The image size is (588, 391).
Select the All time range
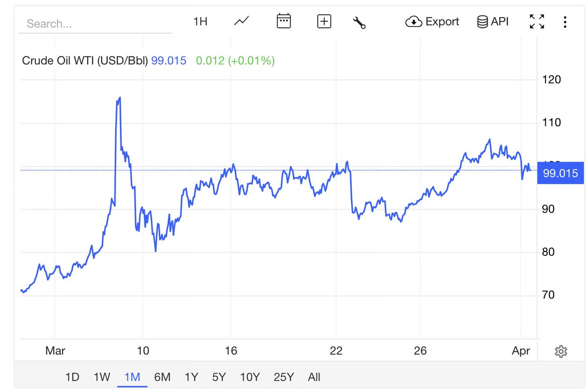[314, 377]
